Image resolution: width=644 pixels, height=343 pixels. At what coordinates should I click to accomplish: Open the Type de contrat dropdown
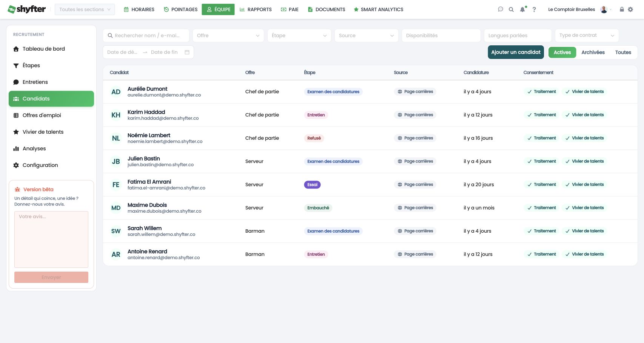tap(587, 36)
